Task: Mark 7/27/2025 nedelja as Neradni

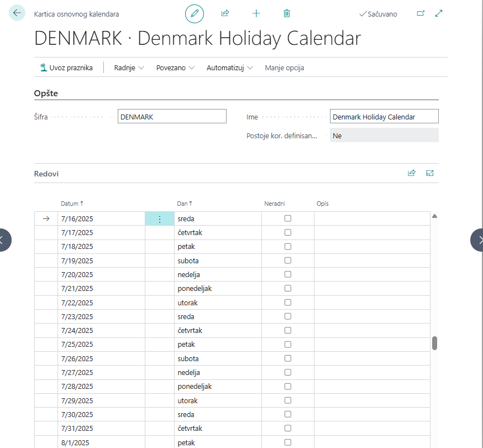Action: pyautogui.click(x=287, y=372)
